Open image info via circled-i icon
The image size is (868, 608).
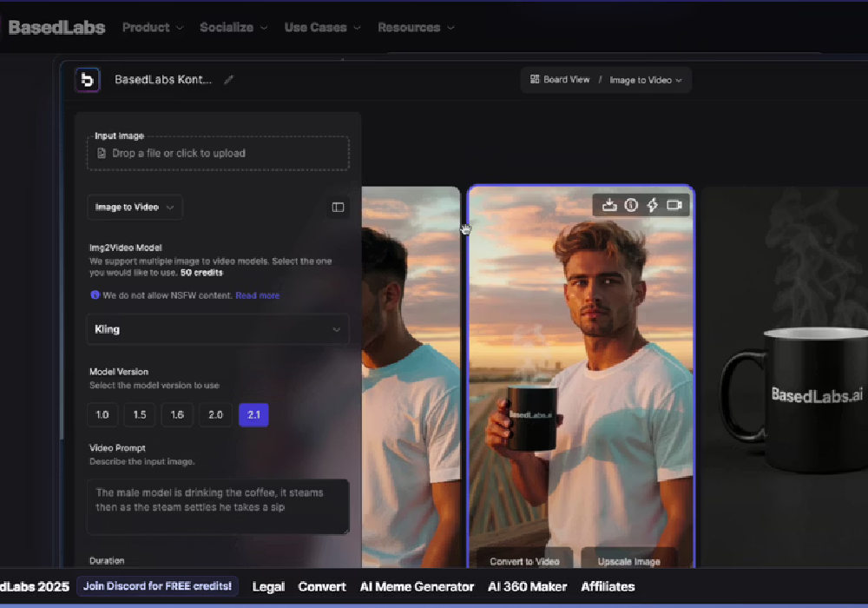631,205
